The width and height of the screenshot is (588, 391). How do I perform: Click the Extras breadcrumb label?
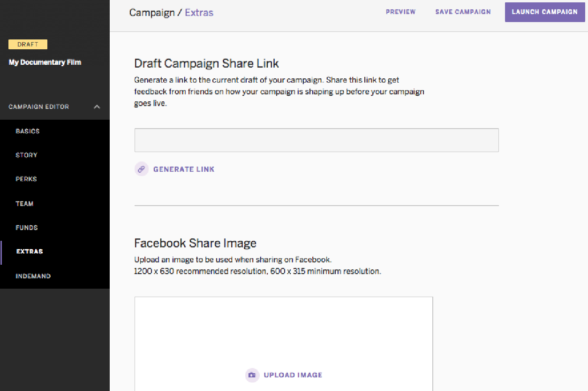(199, 13)
